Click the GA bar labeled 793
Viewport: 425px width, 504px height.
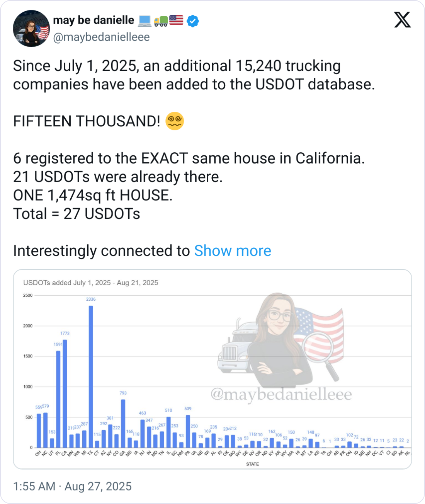click(123, 423)
